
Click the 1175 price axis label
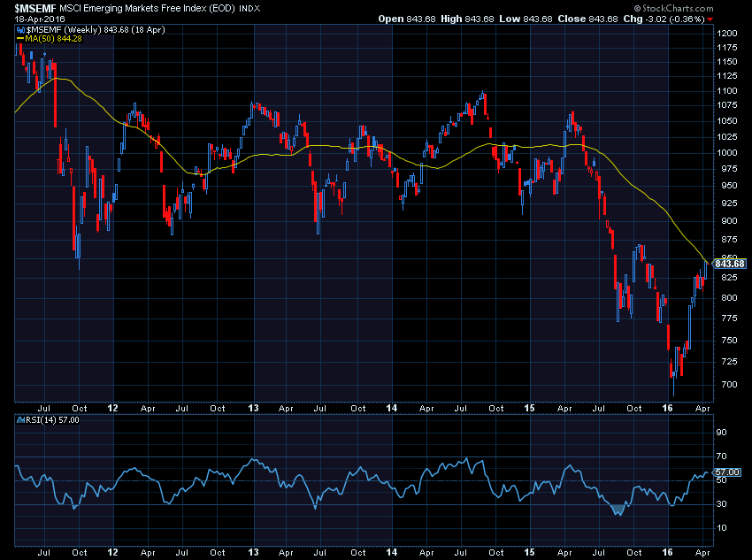click(x=727, y=48)
